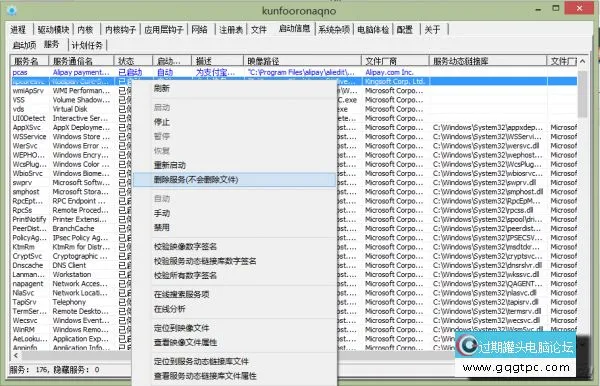Click the 状态 column header

click(133, 61)
